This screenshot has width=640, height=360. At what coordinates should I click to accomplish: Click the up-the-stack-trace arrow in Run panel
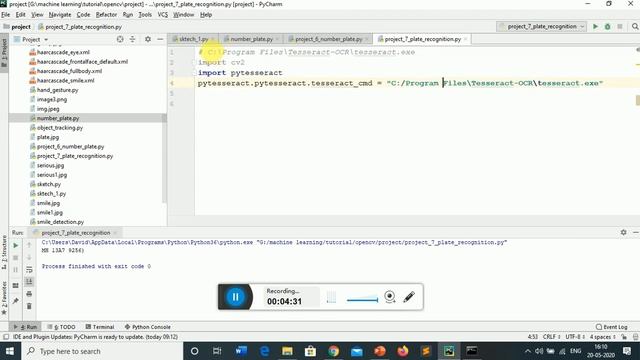pyautogui.click(x=29, y=245)
